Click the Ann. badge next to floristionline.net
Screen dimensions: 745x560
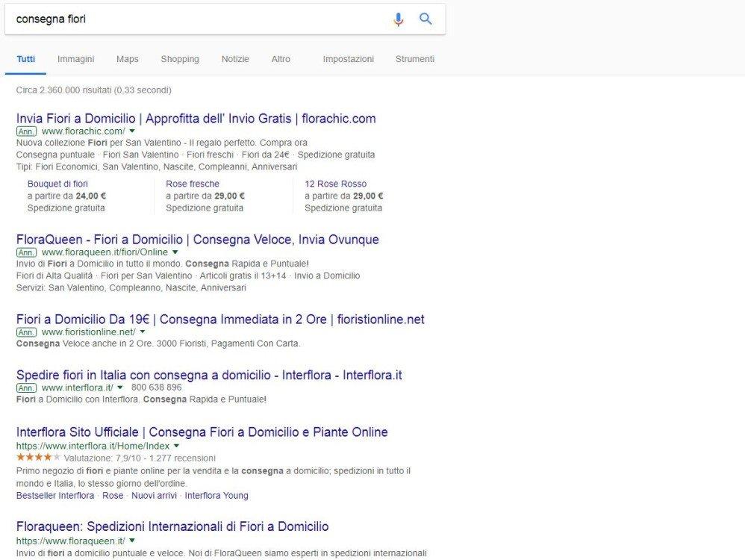click(x=26, y=332)
